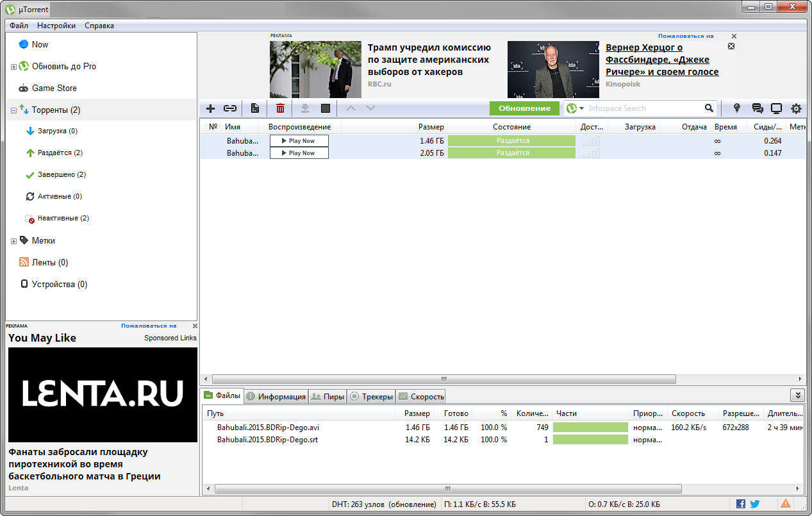
Task: Select the Раздаётся (2) filter
Action: click(60, 153)
